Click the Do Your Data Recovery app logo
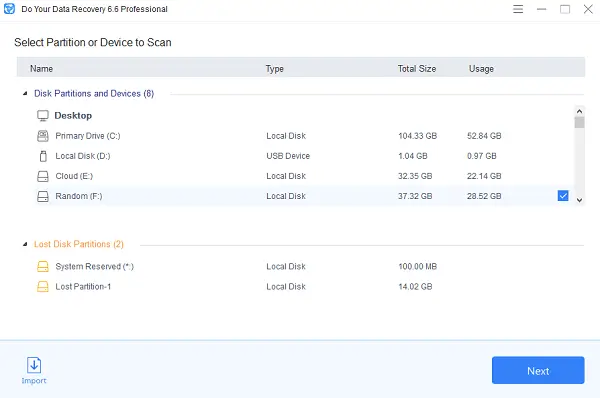Image resolution: width=600 pixels, height=398 pixels. coord(9,9)
